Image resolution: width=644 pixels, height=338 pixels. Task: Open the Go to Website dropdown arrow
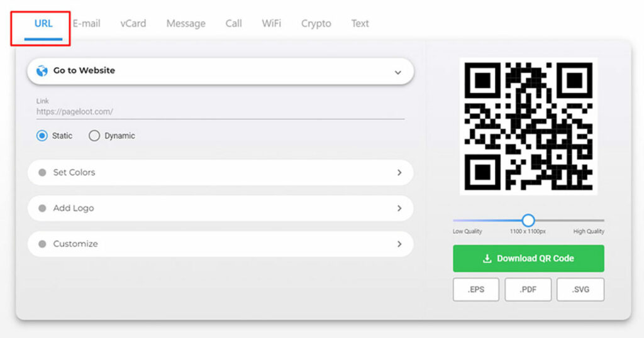pos(397,73)
